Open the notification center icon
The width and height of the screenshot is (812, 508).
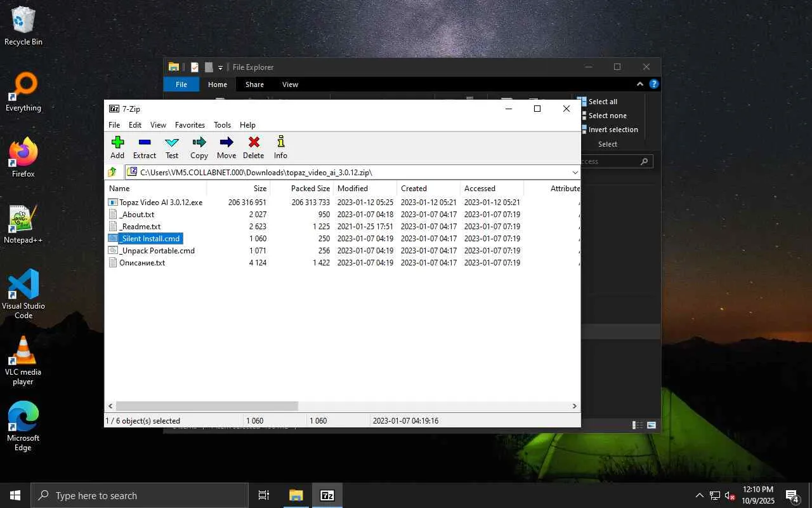(x=792, y=495)
